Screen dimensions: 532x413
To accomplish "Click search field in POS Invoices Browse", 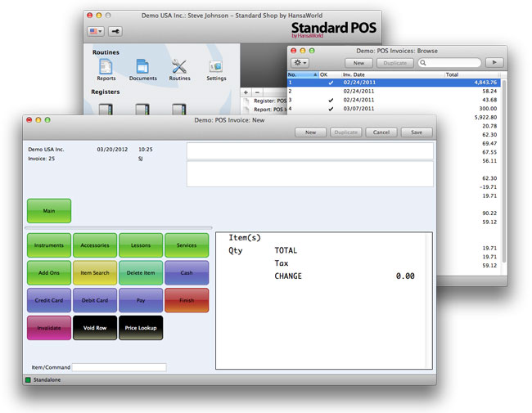I will coord(449,63).
